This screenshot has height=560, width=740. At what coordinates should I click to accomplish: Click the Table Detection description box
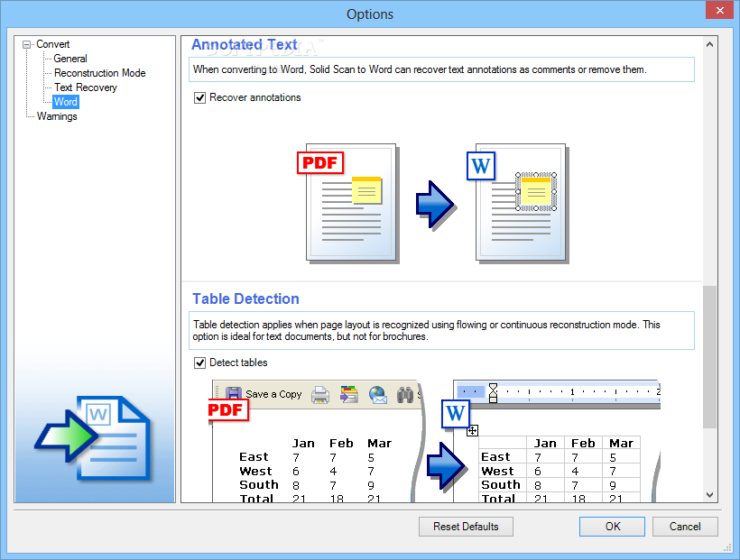[x=441, y=330]
